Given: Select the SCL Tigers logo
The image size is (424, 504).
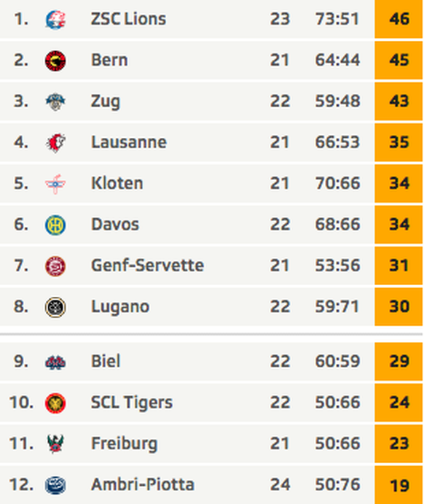Looking at the screenshot, I should click(x=55, y=403).
